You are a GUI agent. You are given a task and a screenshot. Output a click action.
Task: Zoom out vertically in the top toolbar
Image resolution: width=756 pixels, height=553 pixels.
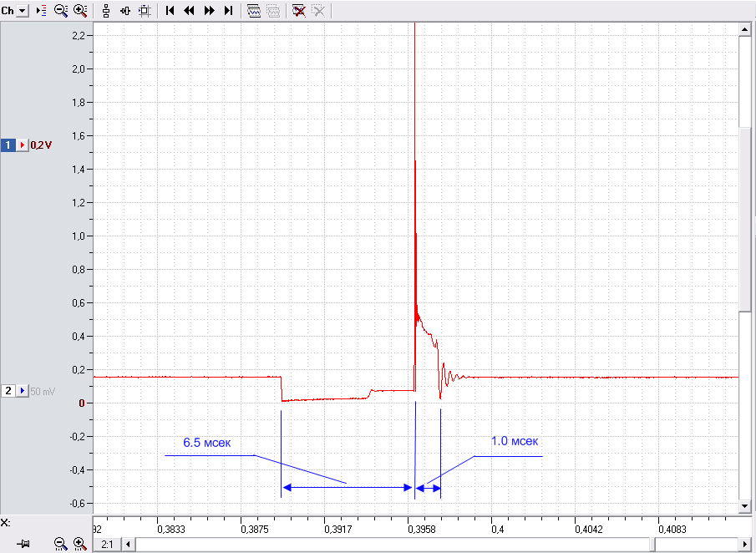[x=61, y=11]
